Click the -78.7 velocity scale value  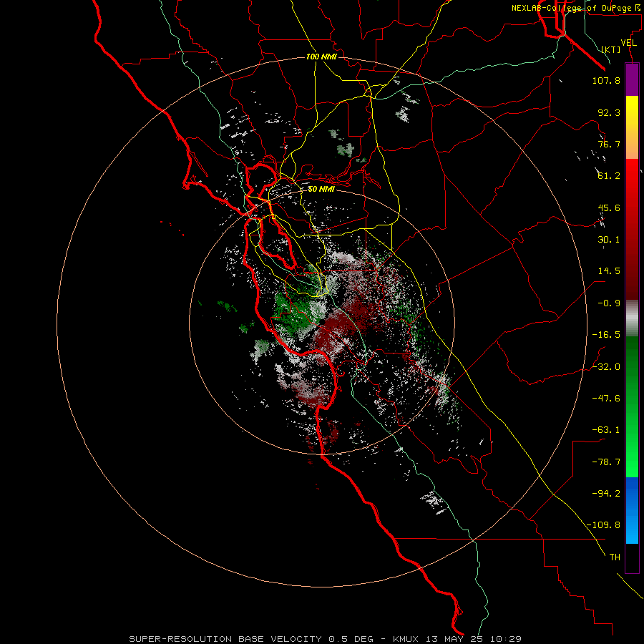coord(606,462)
